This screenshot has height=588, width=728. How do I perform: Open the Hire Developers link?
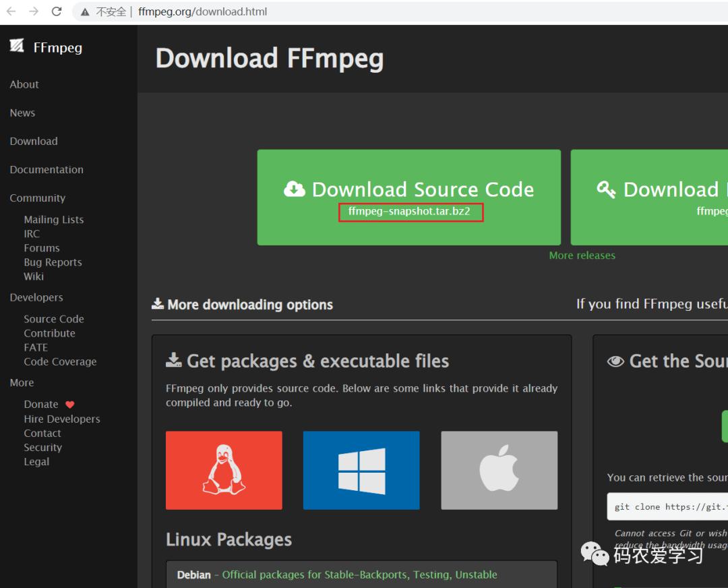tap(62, 419)
